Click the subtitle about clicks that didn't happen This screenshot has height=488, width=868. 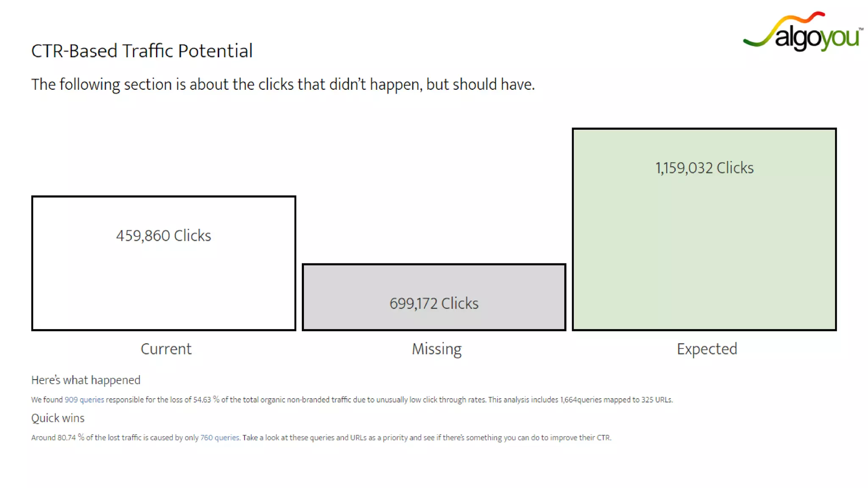pyautogui.click(x=283, y=84)
